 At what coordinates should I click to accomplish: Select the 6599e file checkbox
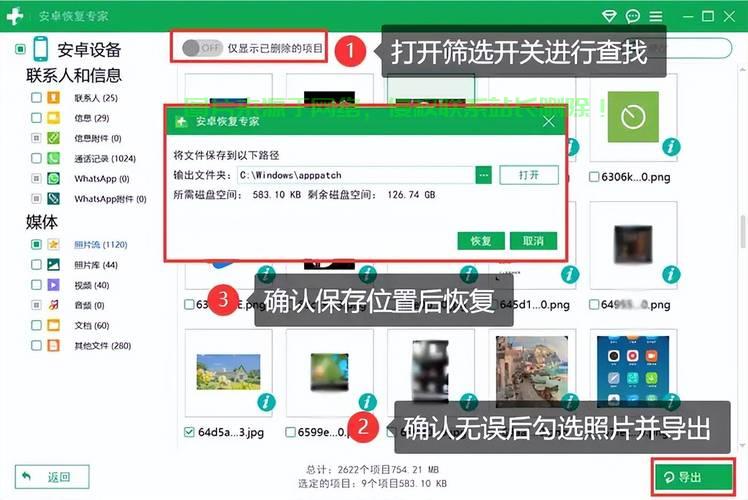click(290, 432)
